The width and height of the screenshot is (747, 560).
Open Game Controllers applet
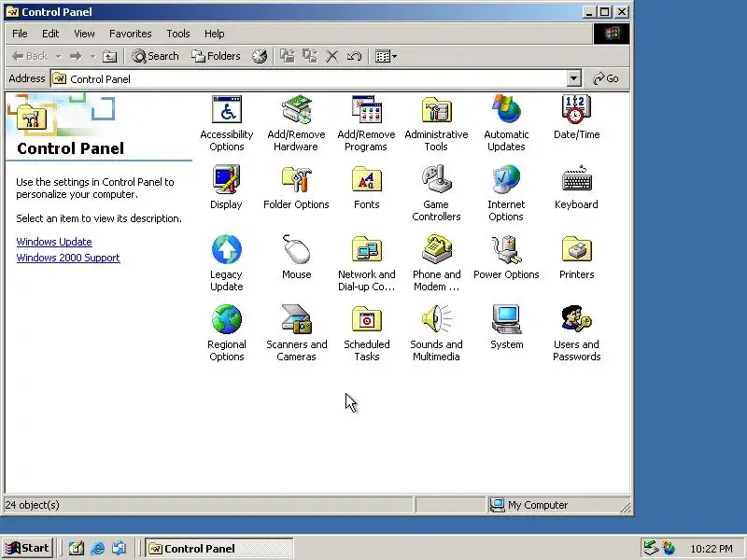436,193
